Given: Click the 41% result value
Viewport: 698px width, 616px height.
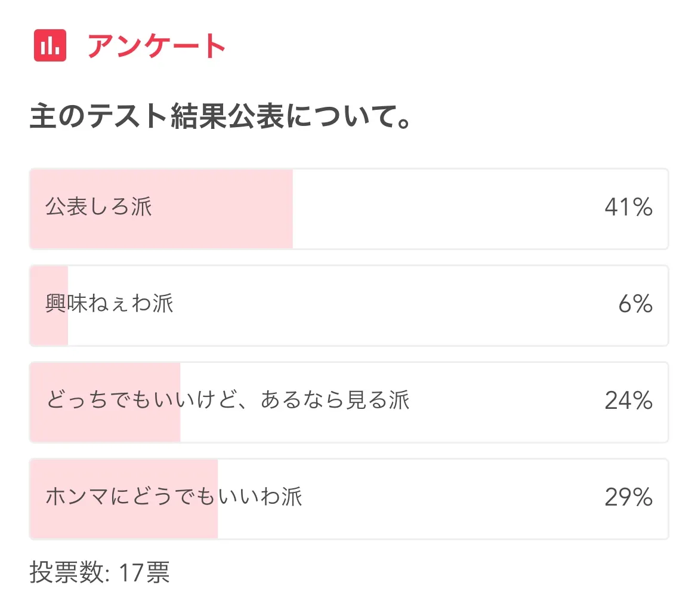Looking at the screenshot, I should pyautogui.click(x=629, y=207).
